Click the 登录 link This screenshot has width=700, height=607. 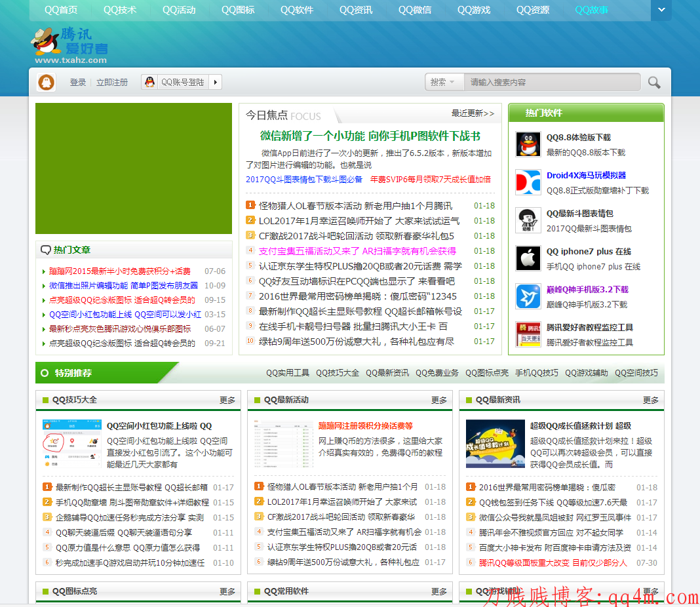[x=78, y=83]
